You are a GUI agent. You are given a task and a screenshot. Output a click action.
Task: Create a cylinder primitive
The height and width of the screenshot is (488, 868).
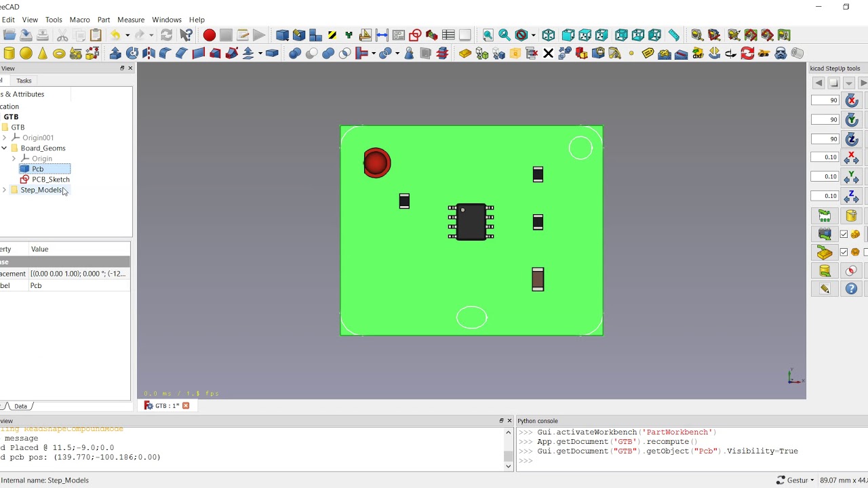(x=9, y=53)
